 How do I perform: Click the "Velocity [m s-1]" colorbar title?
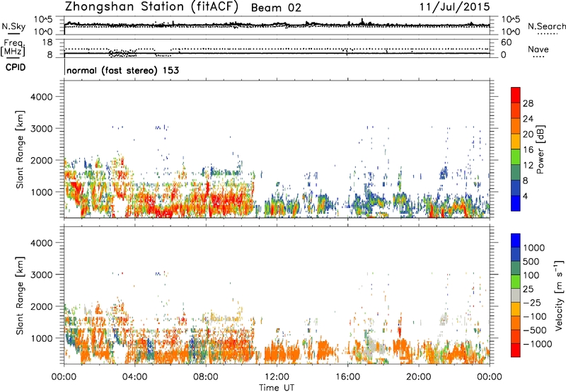point(559,295)
